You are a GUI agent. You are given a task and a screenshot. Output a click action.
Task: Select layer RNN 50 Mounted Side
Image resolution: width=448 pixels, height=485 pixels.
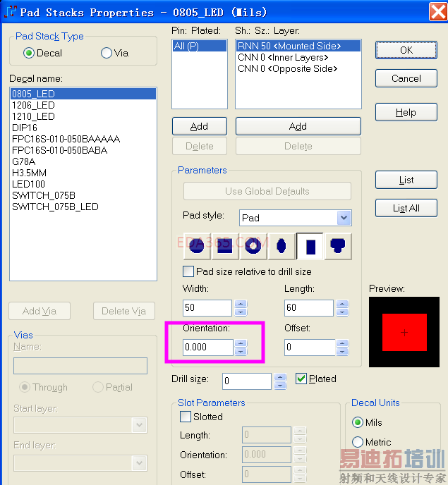tap(298, 46)
